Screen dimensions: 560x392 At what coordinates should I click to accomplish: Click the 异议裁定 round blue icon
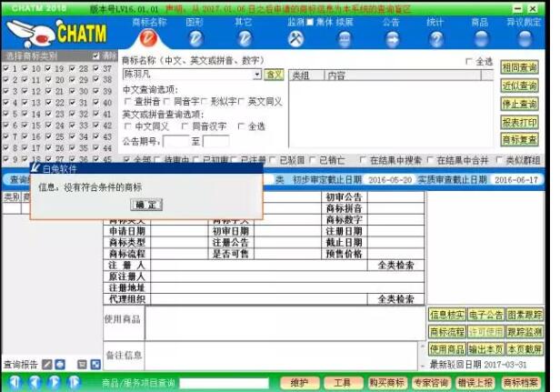pyautogui.click(x=525, y=39)
